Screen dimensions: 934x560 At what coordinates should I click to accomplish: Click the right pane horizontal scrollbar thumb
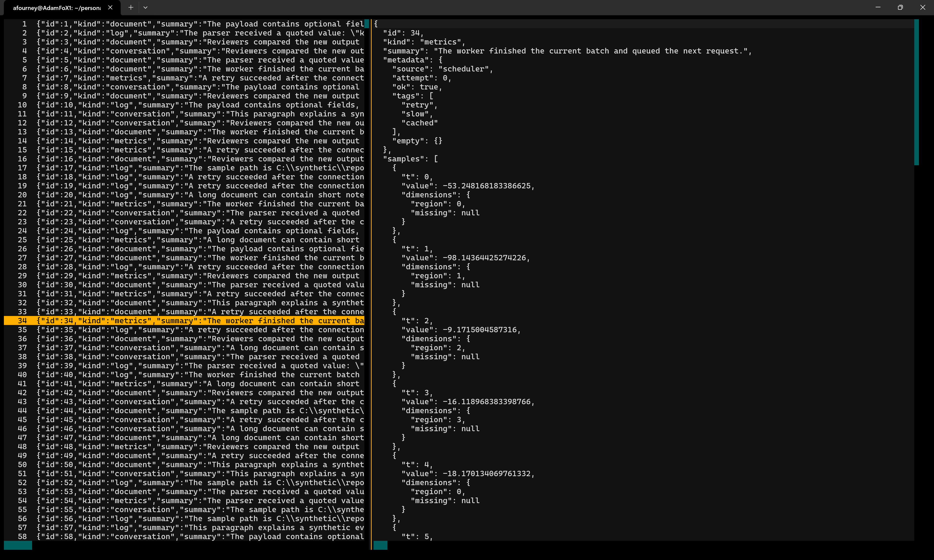[x=380, y=545]
